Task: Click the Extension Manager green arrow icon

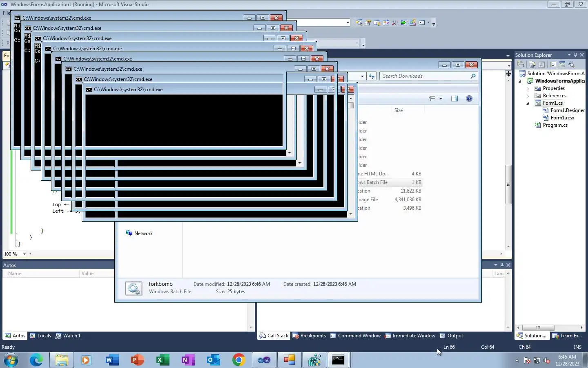Action: click(404, 22)
